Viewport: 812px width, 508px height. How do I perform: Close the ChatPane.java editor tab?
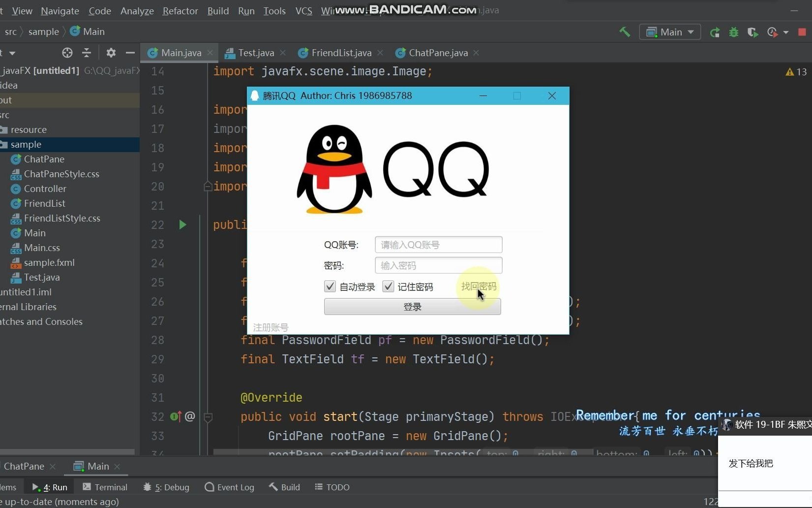(x=476, y=53)
